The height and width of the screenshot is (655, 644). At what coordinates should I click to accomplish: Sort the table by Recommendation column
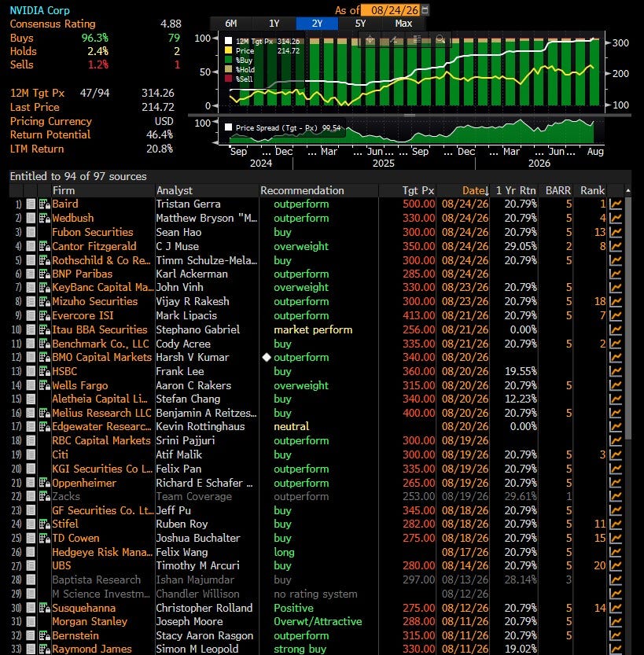pos(302,190)
